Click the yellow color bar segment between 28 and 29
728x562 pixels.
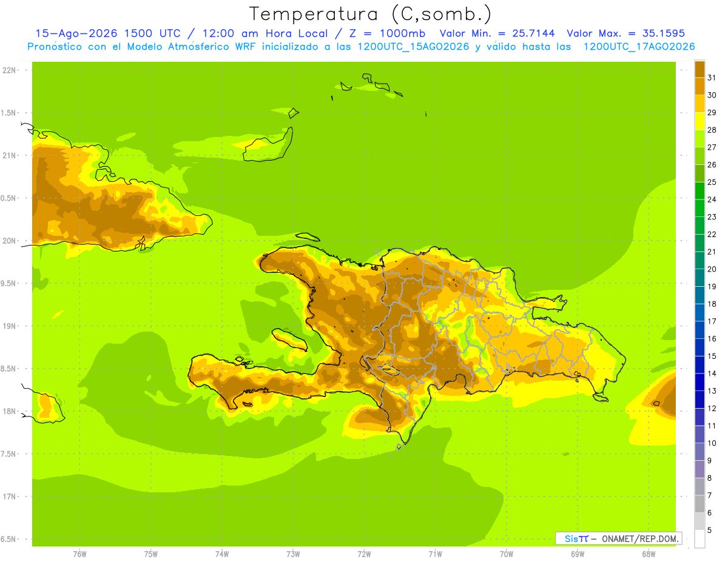pyautogui.click(x=699, y=121)
